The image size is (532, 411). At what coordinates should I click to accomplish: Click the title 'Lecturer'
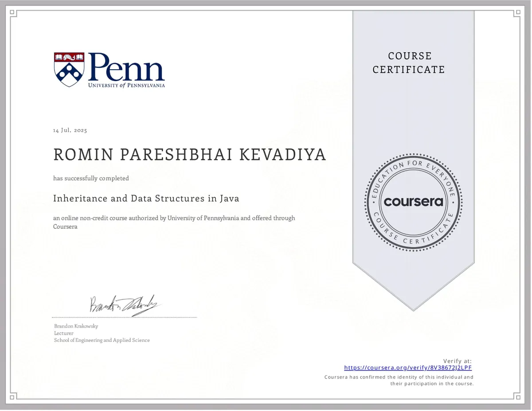click(x=64, y=333)
